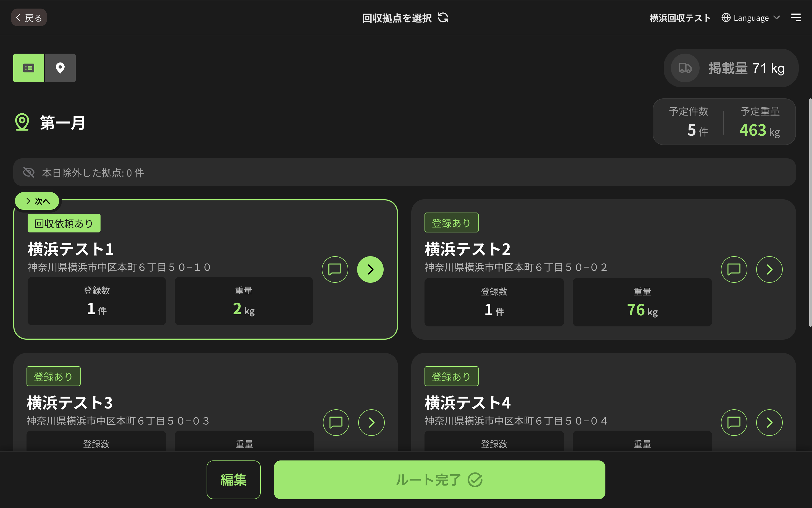Click the vertical scrollbar on the right edge
812x508 pixels.
tap(810, 212)
